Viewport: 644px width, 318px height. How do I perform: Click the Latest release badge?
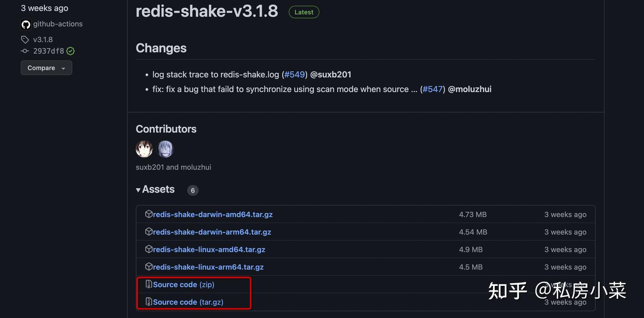point(304,12)
